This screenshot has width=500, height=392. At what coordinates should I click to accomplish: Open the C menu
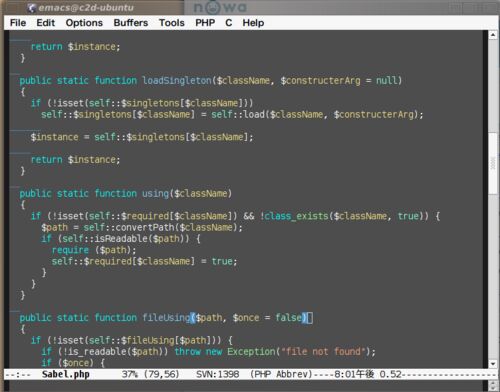[229, 23]
